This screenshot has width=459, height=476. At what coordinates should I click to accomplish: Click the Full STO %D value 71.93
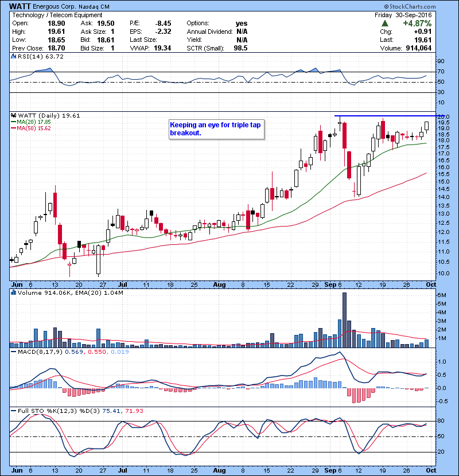click(x=134, y=411)
